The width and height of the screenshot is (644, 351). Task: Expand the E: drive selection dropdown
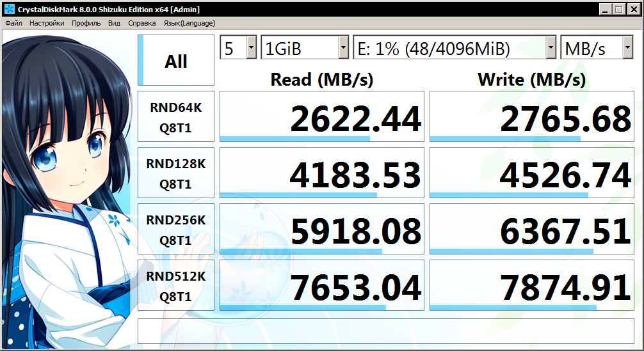tap(455, 47)
